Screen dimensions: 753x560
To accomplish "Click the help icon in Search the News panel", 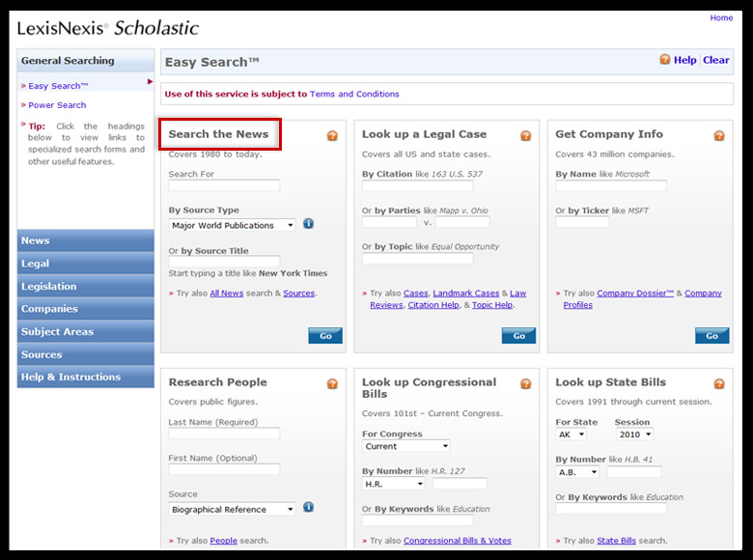I will [x=332, y=136].
